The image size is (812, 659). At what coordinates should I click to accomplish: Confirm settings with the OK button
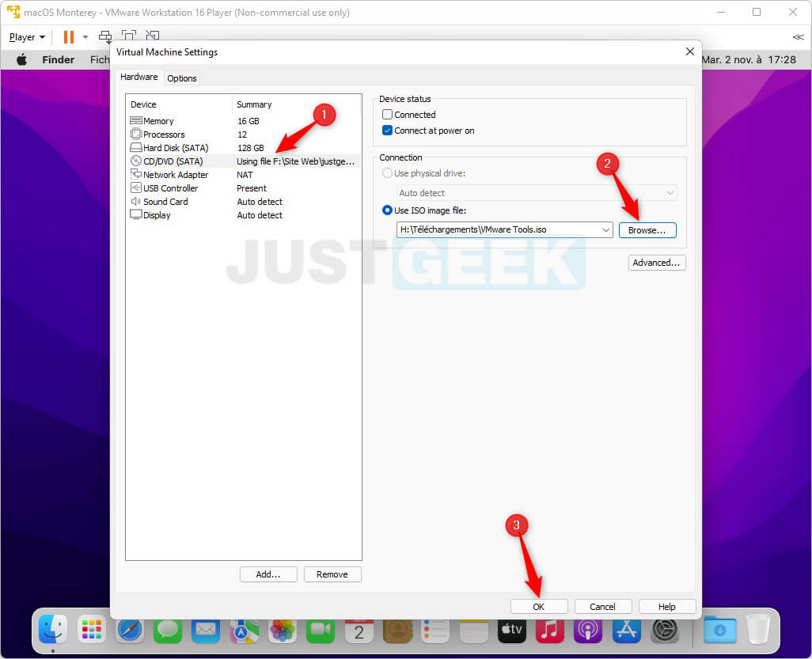pyautogui.click(x=539, y=607)
